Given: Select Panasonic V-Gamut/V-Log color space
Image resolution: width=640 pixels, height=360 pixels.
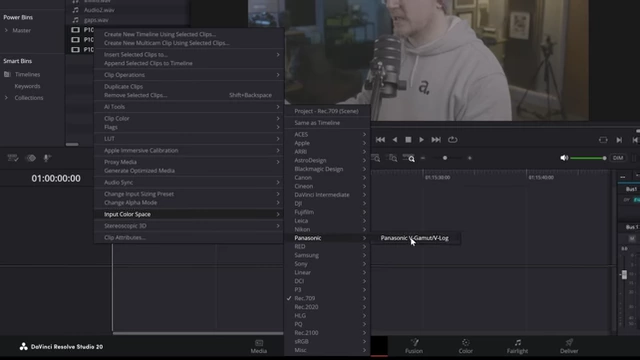Looking at the screenshot, I should pos(416,238).
